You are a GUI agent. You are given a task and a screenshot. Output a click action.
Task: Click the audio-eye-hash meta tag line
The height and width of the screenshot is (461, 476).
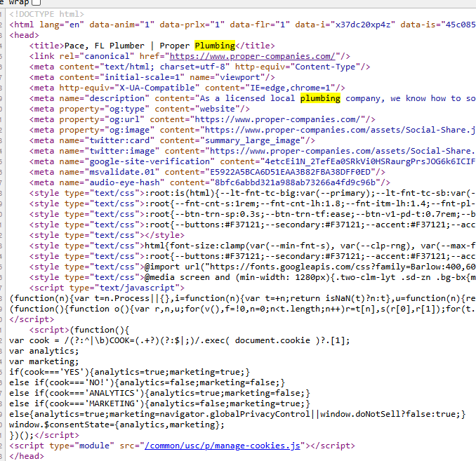(x=209, y=182)
